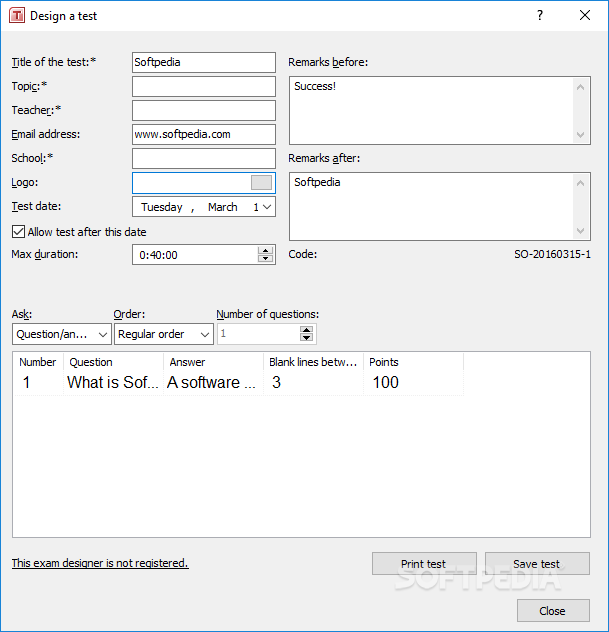Open the help question mark button
Screen dimensions: 609x632
(540, 16)
